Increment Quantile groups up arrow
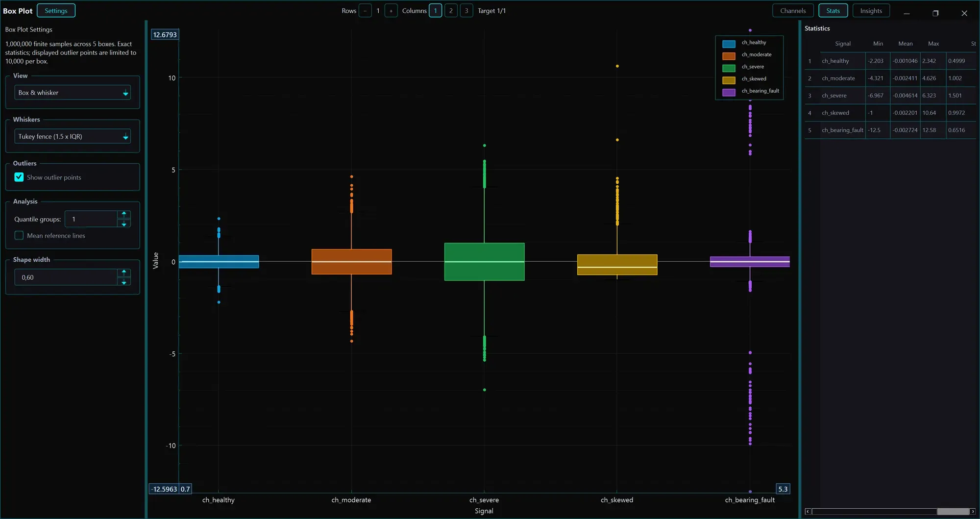The width and height of the screenshot is (980, 519). (124, 215)
